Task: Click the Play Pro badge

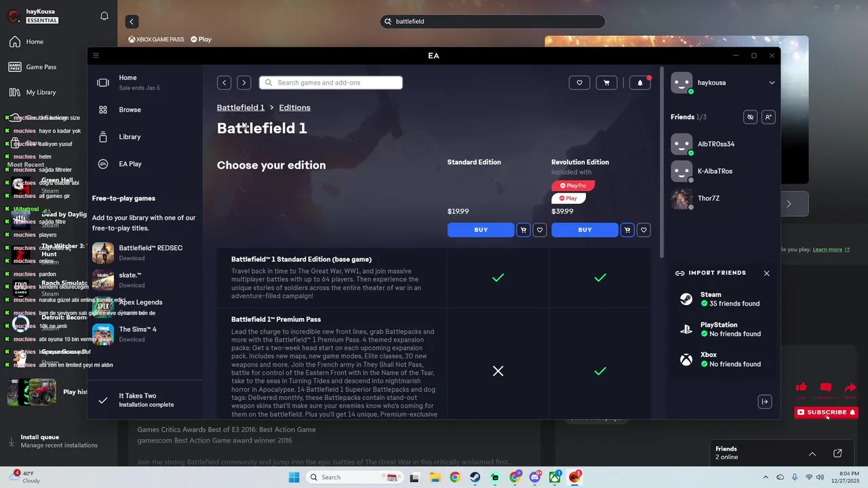Action: tap(573, 186)
